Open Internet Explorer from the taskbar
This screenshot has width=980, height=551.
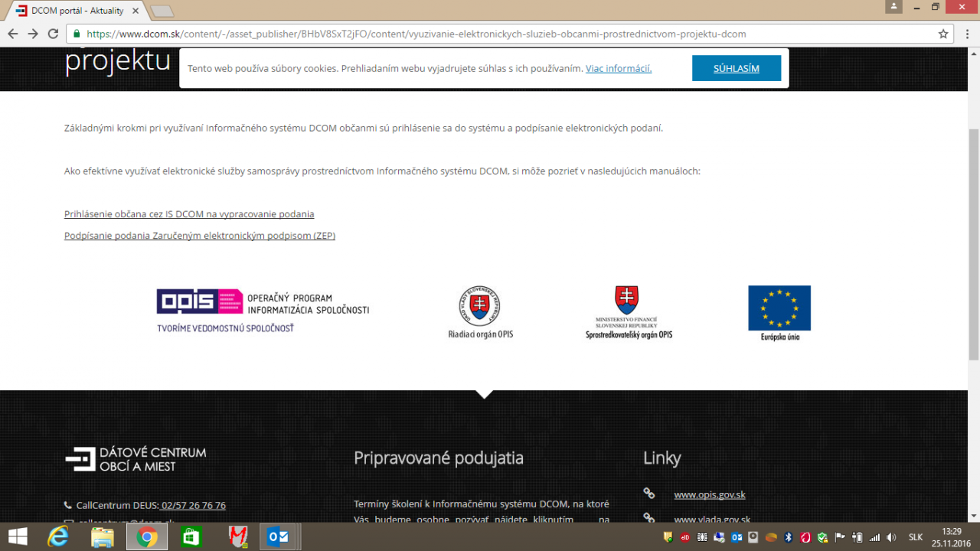pos(57,537)
